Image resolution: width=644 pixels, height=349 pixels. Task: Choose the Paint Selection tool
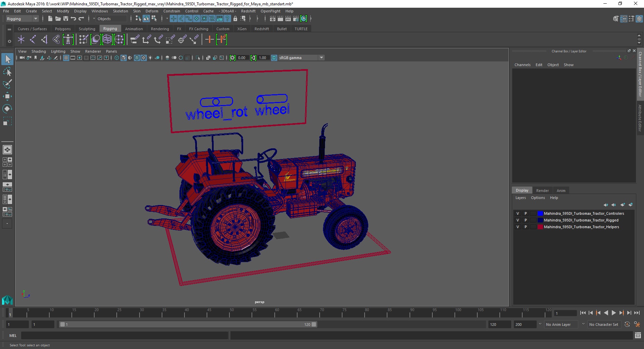7,84
